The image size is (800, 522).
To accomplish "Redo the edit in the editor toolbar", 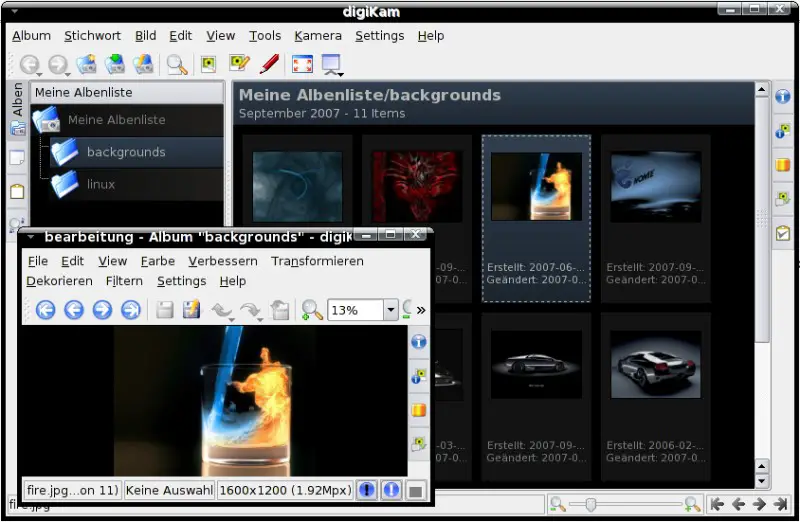I will (x=249, y=309).
